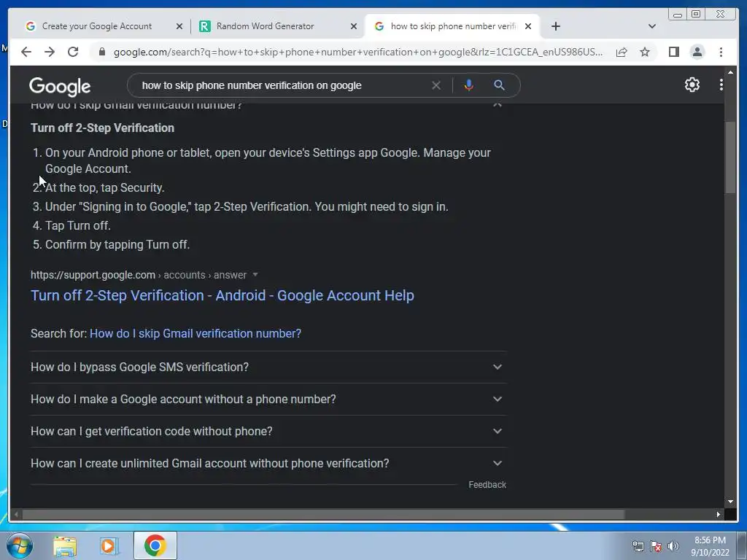Collapse the skip Gmail verification number question
The image size is (747, 560).
coord(497,104)
